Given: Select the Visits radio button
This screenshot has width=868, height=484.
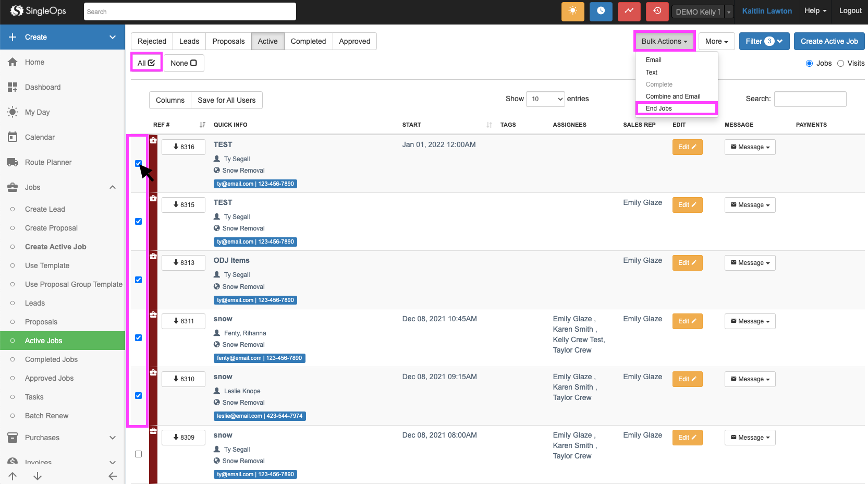Looking at the screenshot, I should click(x=840, y=63).
